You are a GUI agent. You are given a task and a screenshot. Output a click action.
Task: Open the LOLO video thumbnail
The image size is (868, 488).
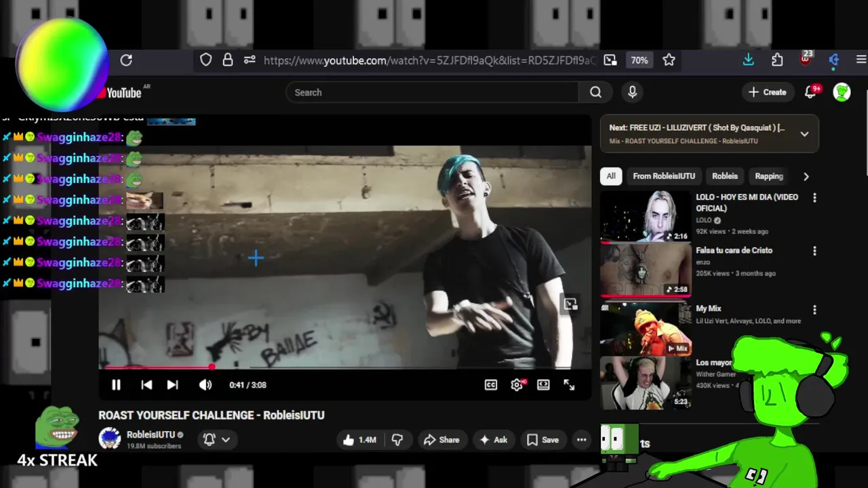pyautogui.click(x=646, y=216)
